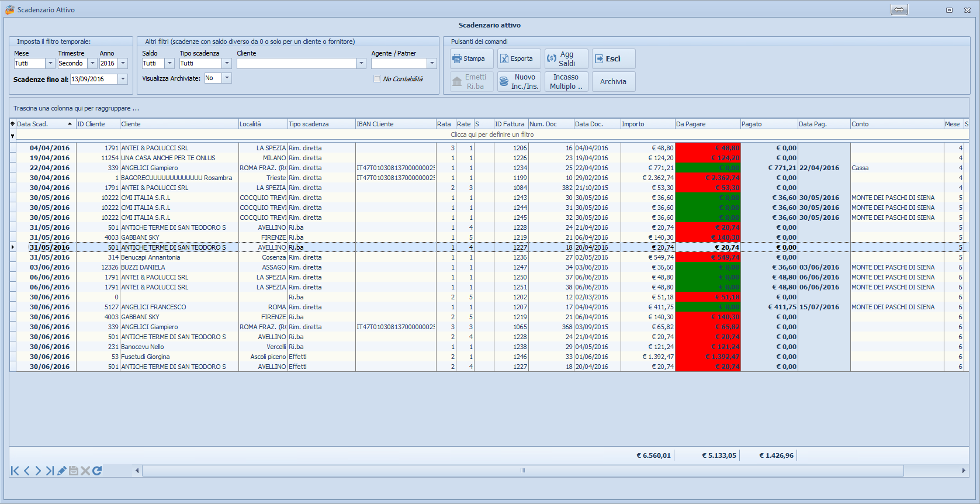Click the Ascoli piceno locality cell

263,357
